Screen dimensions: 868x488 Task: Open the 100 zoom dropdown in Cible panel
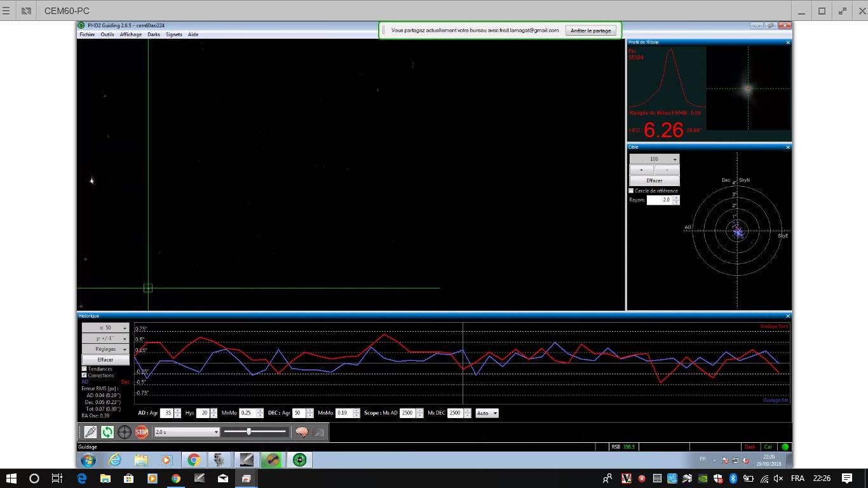[x=654, y=159]
